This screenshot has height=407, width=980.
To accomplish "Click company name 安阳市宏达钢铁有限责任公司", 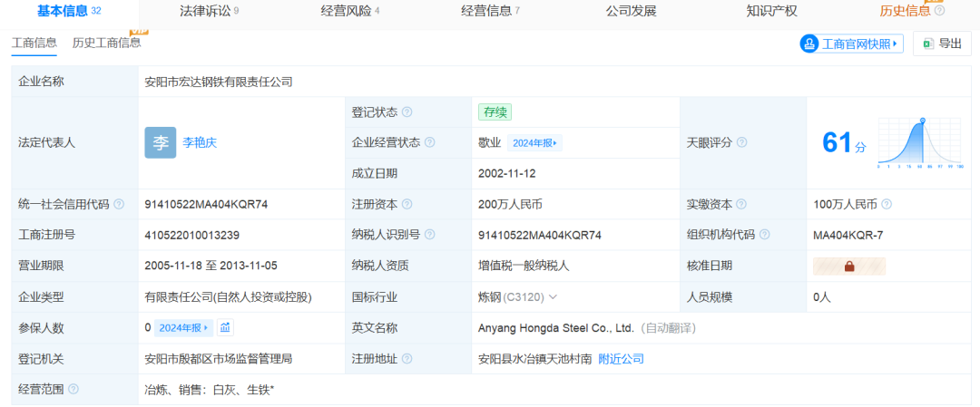I will point(219,82).
